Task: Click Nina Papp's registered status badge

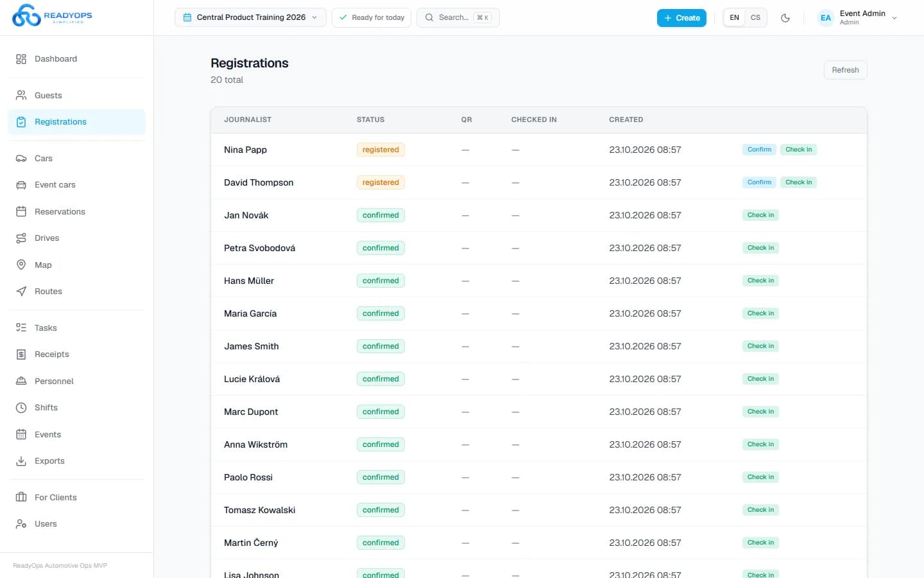Action: 381,150
